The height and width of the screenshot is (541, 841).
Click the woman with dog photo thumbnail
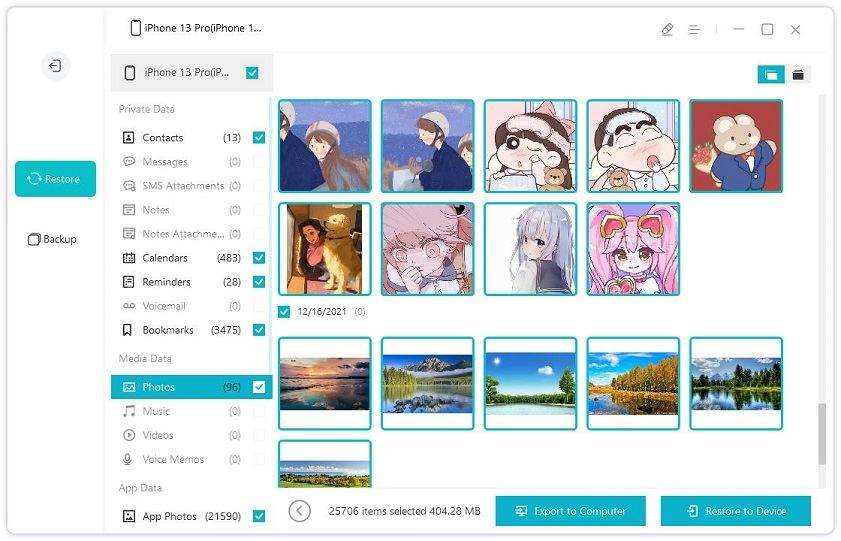pyautogui.click(x=324, y=249)
